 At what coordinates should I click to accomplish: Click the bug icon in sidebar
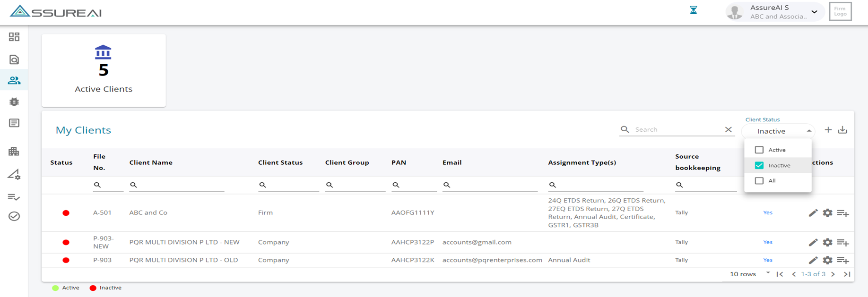pos(14,102)
